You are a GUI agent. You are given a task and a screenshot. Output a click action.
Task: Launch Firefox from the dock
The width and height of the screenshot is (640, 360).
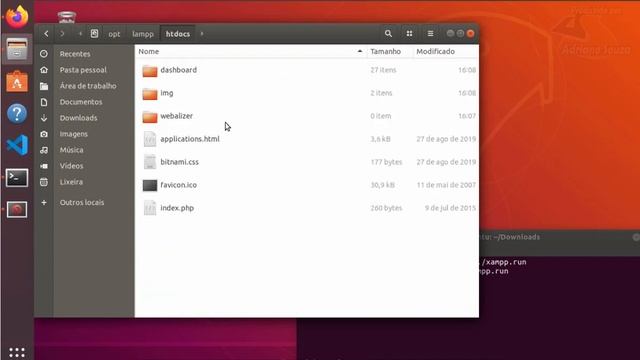(x=17, y=17)
